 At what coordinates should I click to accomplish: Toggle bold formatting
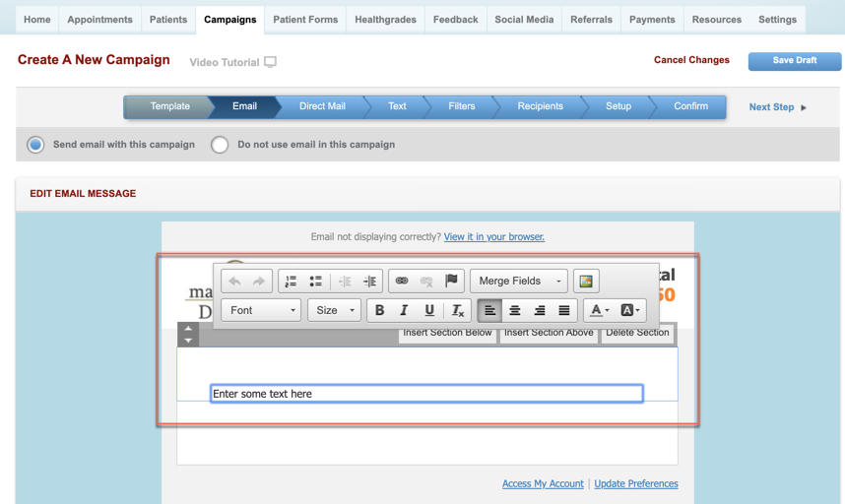click(379, 311)
